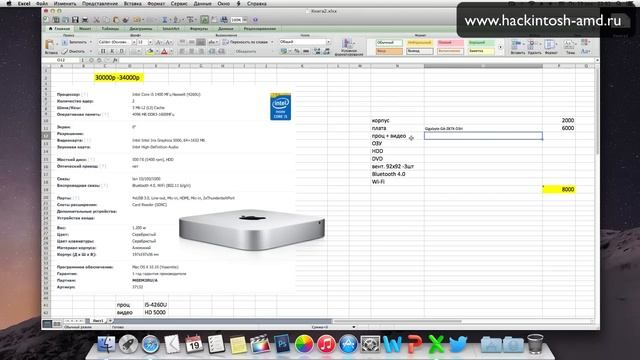
Task: Open the Excel application menu
Action: 24,4
